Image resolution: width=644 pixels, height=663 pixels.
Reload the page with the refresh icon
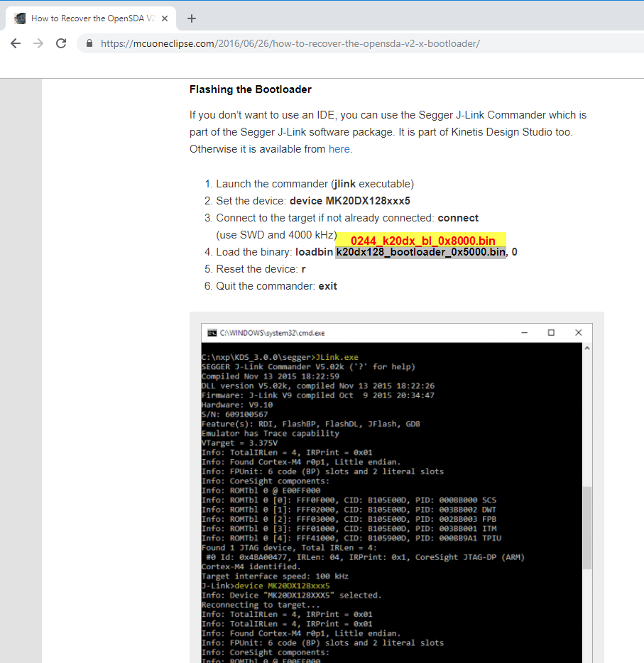pos(61,43)
